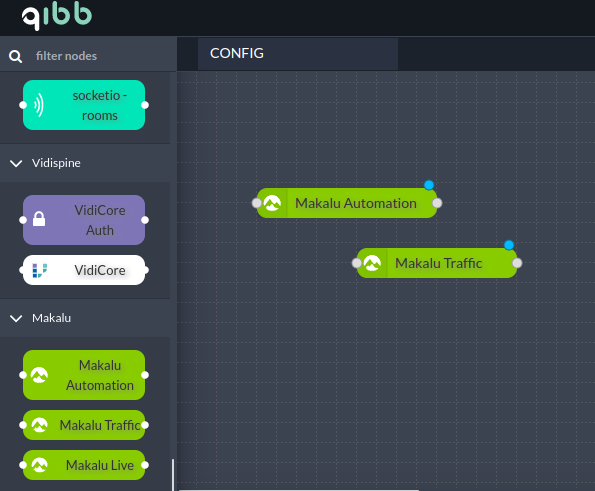Click mountain icon on canvas Makalu Traffic node
This screenshot has height=491, width=595.
point(372,263)
